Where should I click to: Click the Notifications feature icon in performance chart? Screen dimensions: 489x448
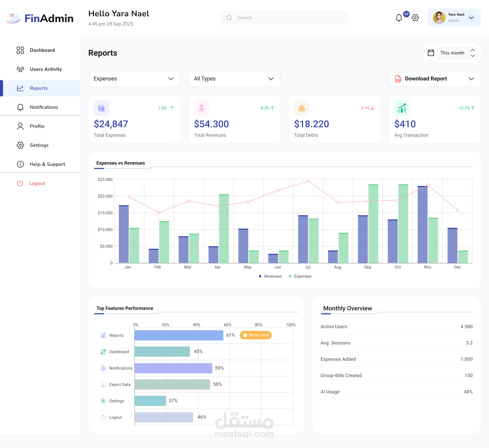point(103,368)
